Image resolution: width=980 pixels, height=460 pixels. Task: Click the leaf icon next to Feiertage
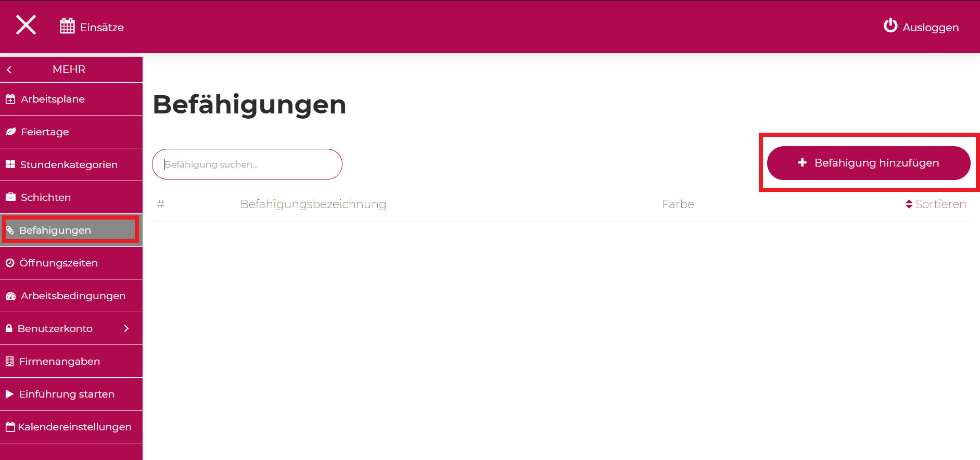point(10,132)
